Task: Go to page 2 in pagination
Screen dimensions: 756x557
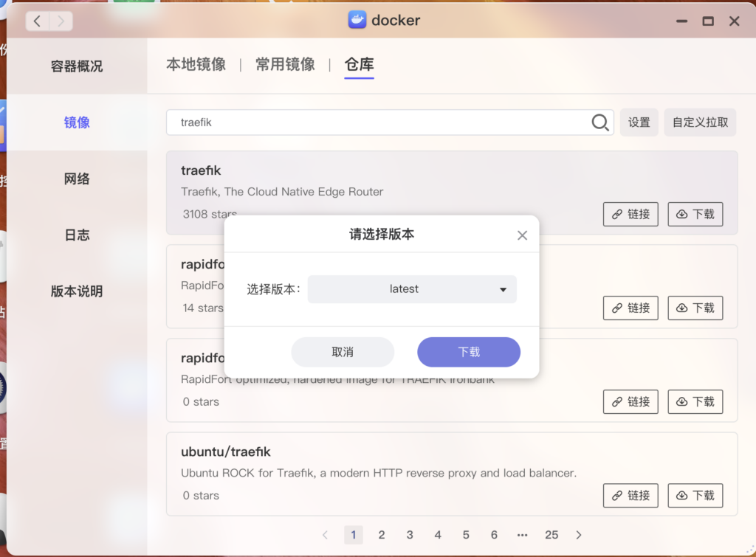Action: coord(382,535)
